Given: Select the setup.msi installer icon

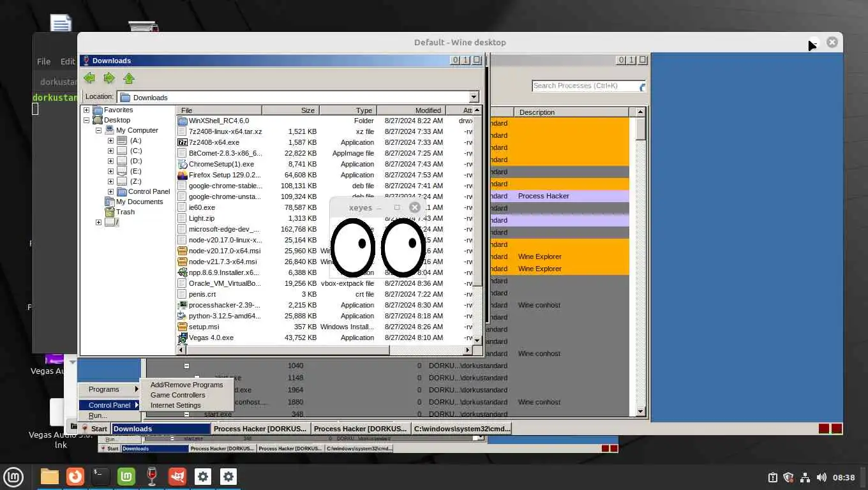Looking at the screenshot, I should 183,327.
